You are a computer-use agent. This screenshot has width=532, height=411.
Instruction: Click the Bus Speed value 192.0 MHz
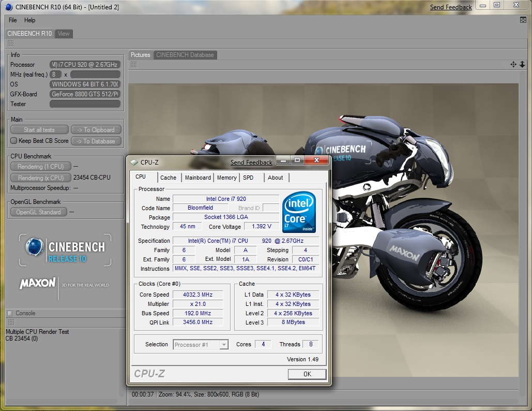198,313
